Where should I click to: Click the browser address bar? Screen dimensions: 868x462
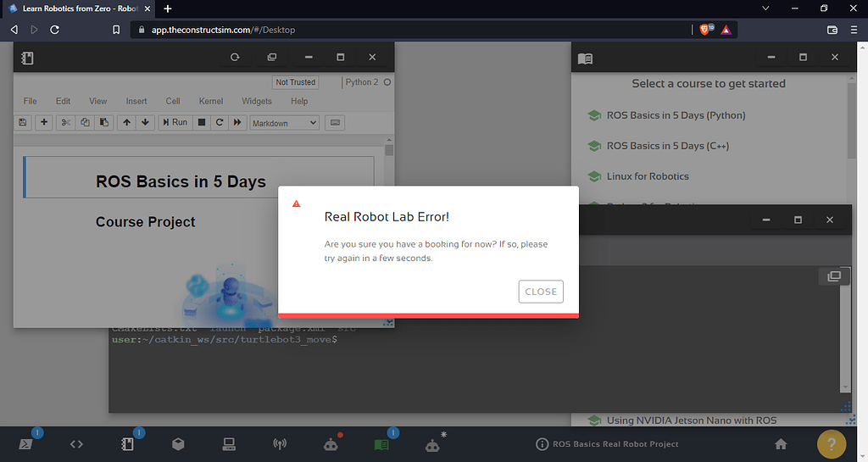[x=409, y=30]
